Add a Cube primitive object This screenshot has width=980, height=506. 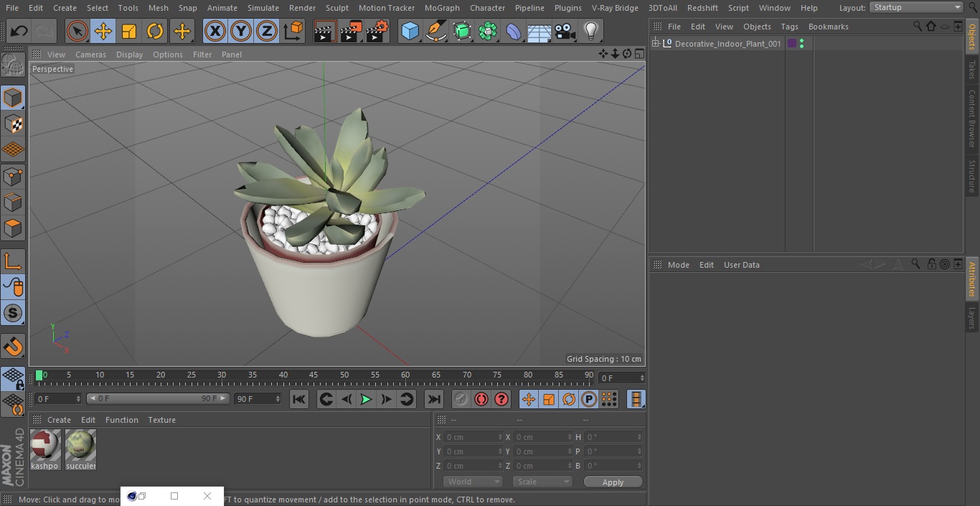[x=410, y=31]
